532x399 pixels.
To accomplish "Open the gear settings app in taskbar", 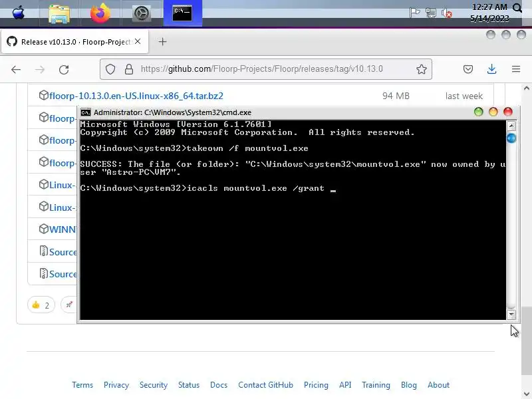I will pos(142,14).
